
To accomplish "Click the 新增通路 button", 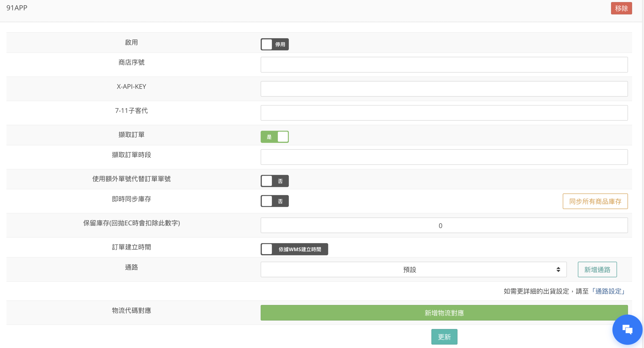I will tap(597, 269).
